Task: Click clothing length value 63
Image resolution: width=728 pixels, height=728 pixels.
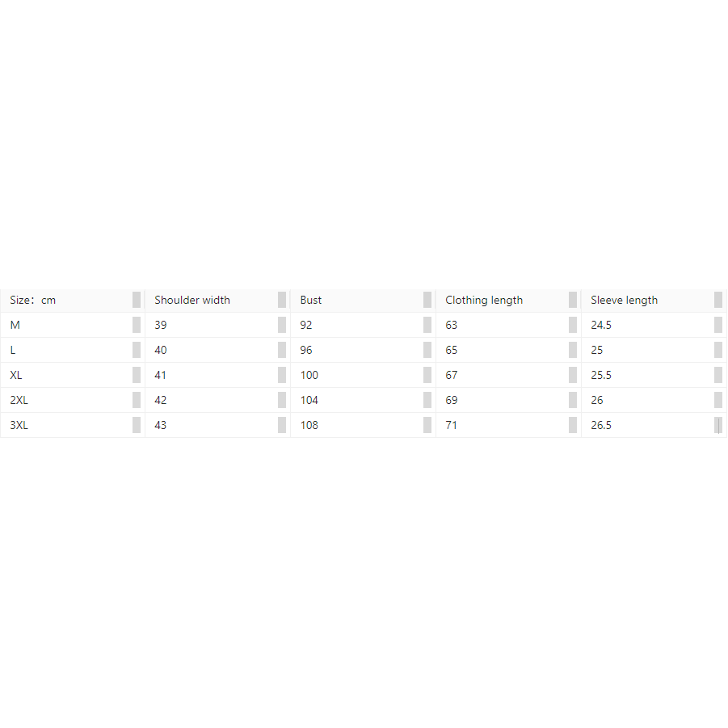Action: pos(451,325)
